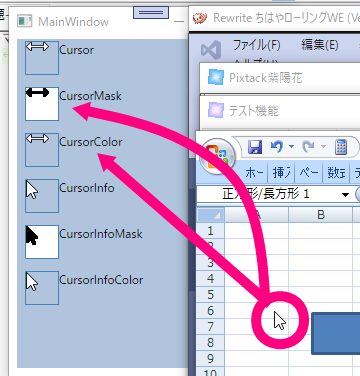
Task: Switch to the 挿入 ribbon tab
Action: [281, 172]
